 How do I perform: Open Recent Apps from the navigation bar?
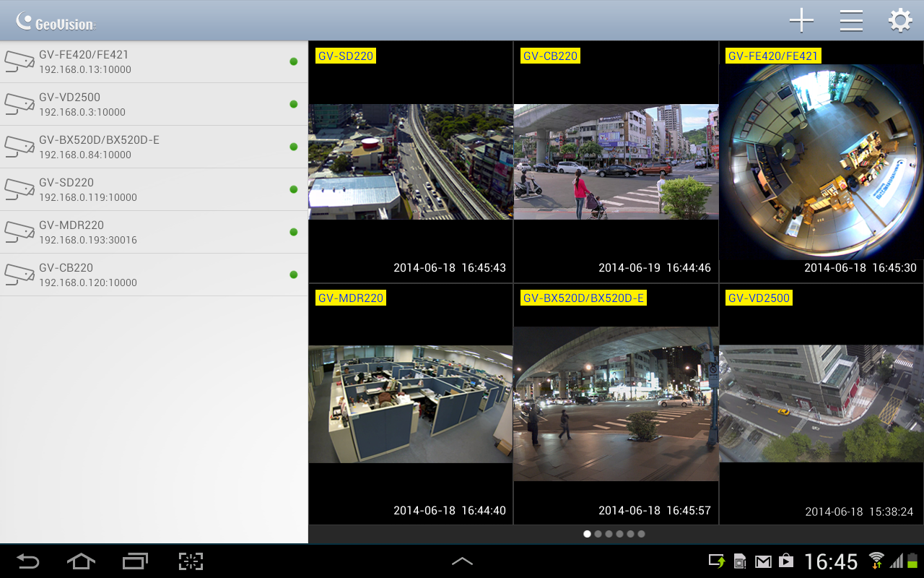click(x=134, y=561)
